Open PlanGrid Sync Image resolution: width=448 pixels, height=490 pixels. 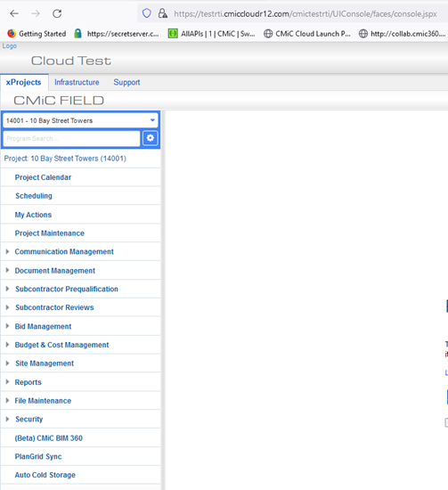pos(38,456)
